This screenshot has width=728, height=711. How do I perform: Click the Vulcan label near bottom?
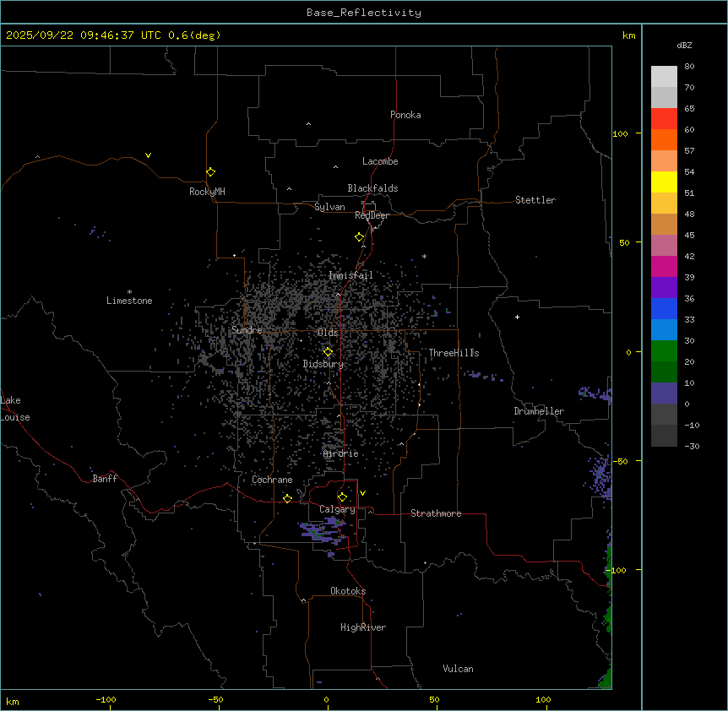click(x=458, y=669)
